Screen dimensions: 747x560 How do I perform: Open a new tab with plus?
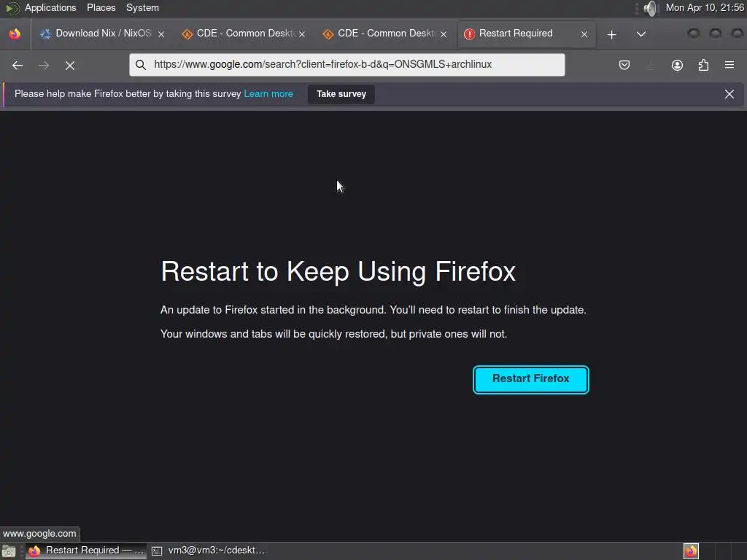612,34
